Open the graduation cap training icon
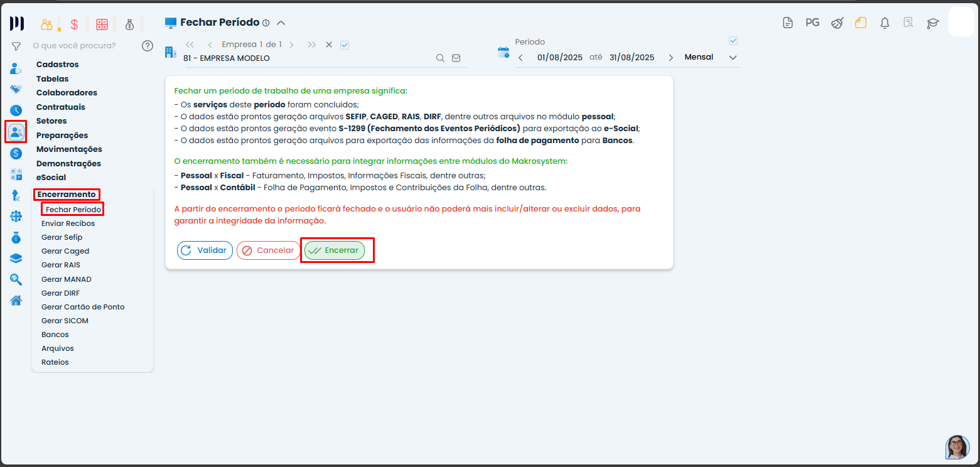Viewport: 980px width, 467px height. [933, 23]
